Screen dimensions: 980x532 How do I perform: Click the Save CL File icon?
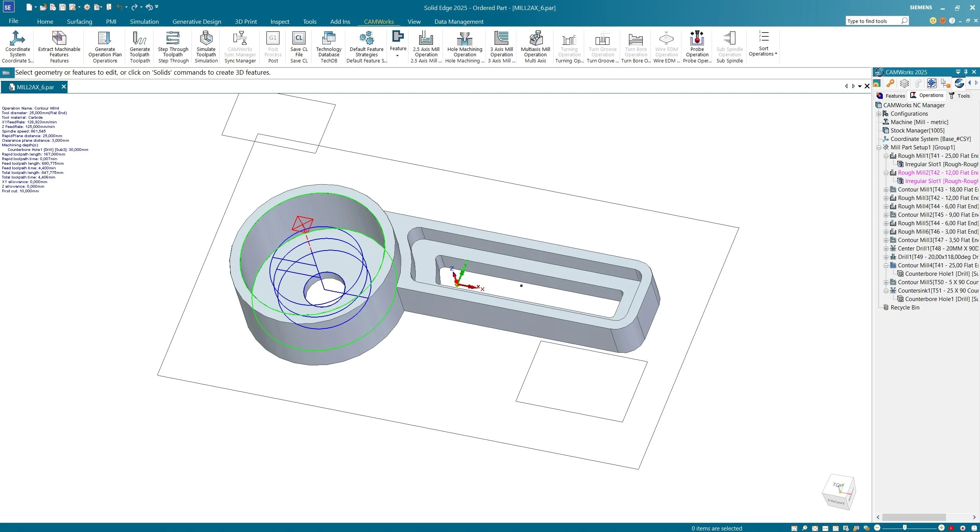299,38
